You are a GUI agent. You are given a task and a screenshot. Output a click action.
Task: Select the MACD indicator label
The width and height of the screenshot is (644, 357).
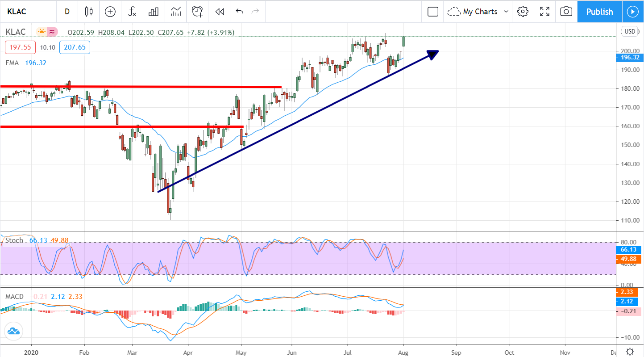pyautogui.click(x=15, y=297)
